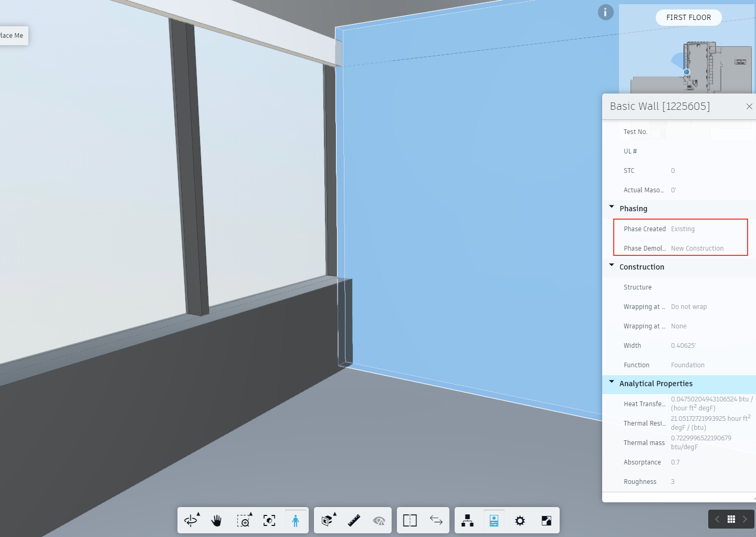Image resolution: width=756 pixels, height=537 pixels.
Task: Activate the Pan tool
Action: [x=216, y=520]
